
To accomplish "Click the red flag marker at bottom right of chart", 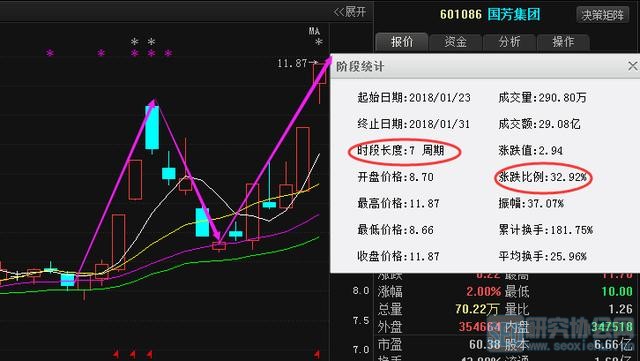I will (317, 354).
